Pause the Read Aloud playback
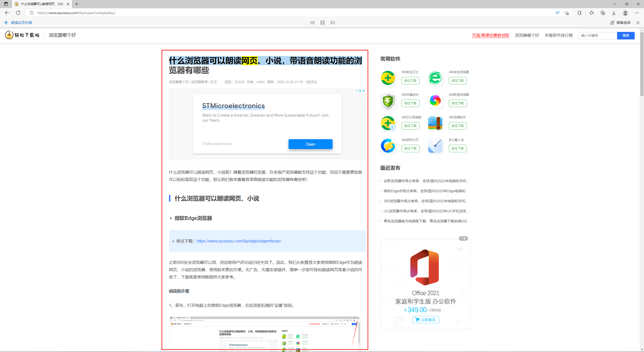The height and width of the screenshot is (352, 644). pos(323,23)
